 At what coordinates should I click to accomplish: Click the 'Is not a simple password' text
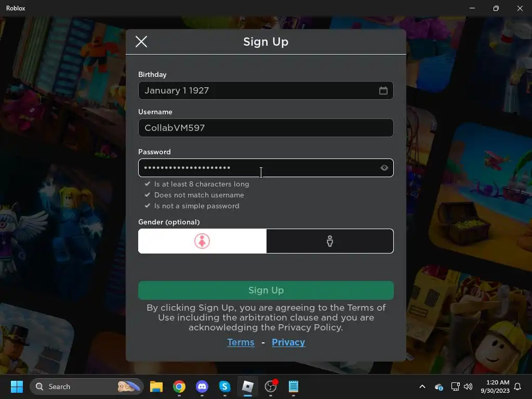[x=196, y=206]
